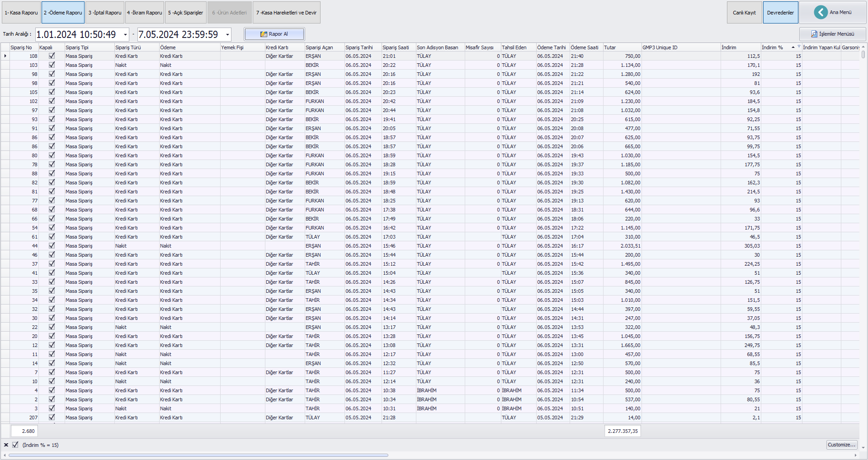Click the GMP3 Unique ID column header
This screenshot has height=460, width=868.
(x=681, y=47)
